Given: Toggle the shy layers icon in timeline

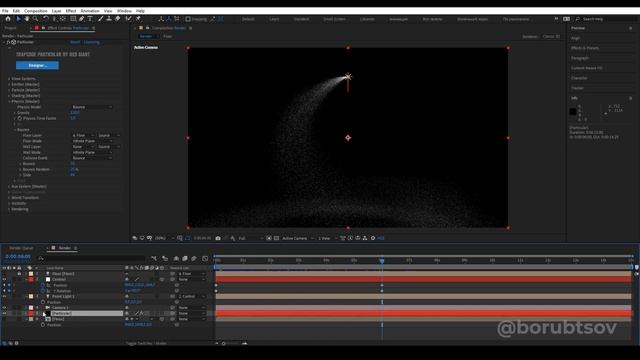Looking at the screenshot, I should [176, 258].
